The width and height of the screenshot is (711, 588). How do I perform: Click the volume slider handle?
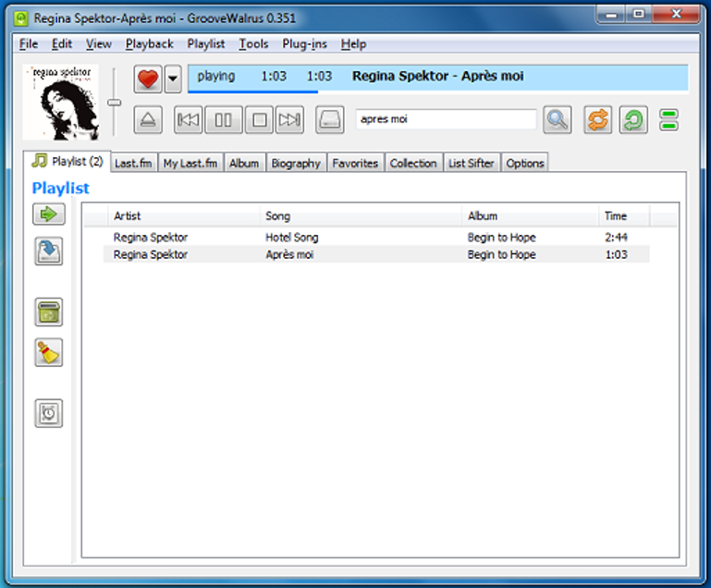[x=115, y=103]
